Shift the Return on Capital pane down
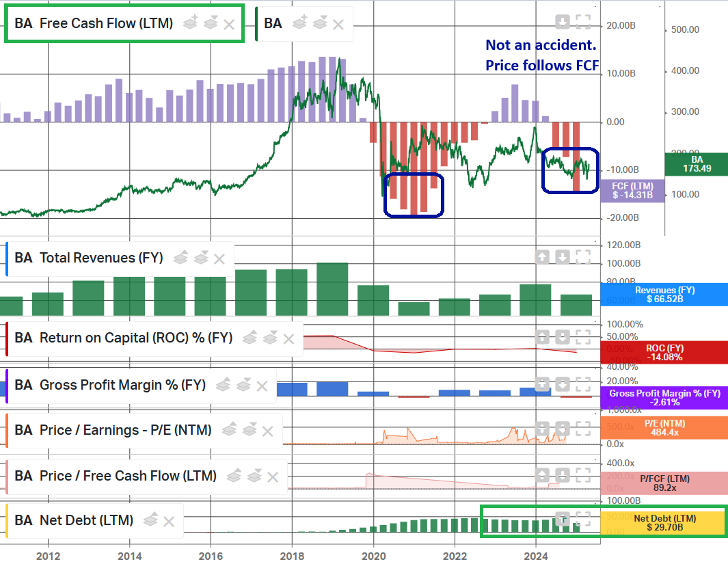728x564 pixels. click(563, 337)
